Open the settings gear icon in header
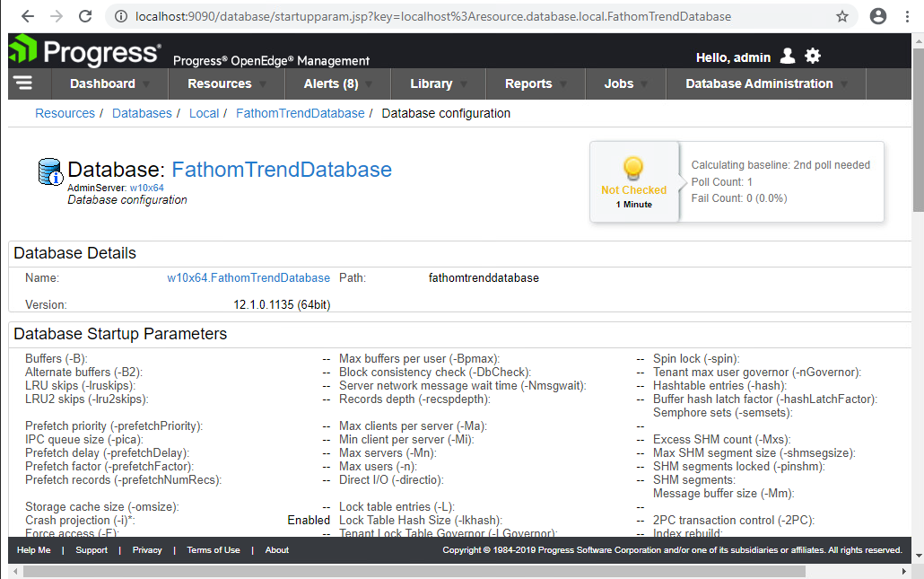The image size is (924, 579). tap(813, 55)
